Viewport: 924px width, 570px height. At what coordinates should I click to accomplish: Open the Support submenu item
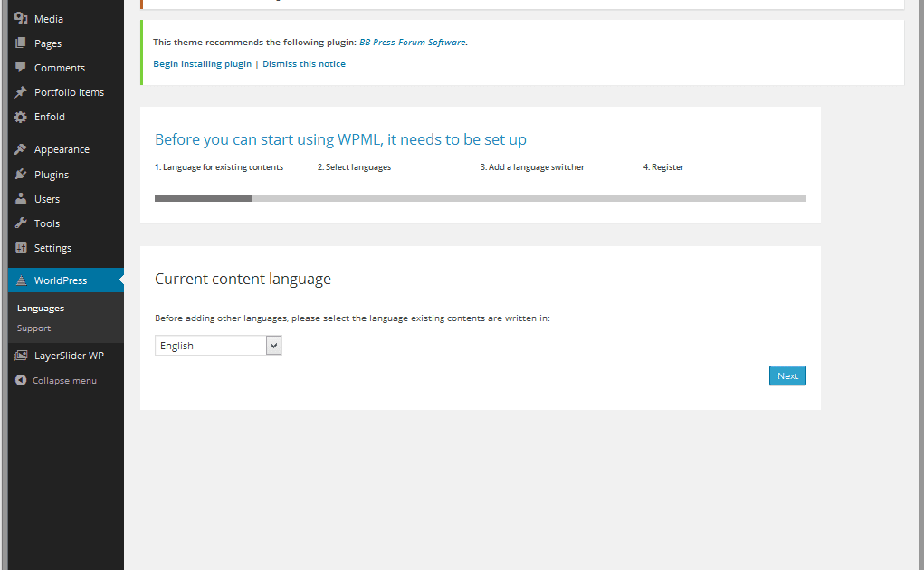pos(33,328)
